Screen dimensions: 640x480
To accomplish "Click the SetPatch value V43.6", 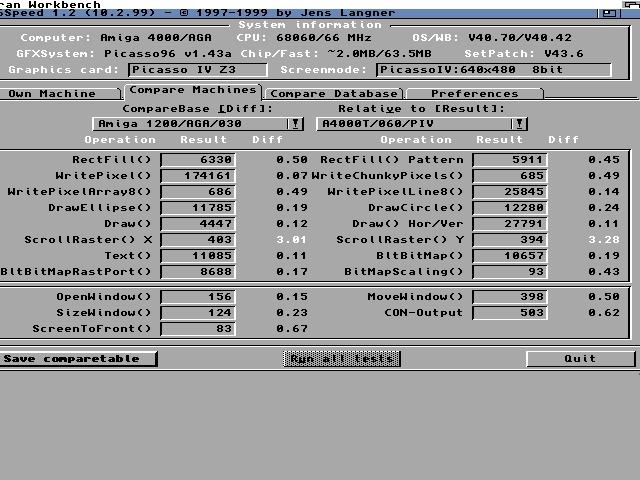I will [564, 53].
